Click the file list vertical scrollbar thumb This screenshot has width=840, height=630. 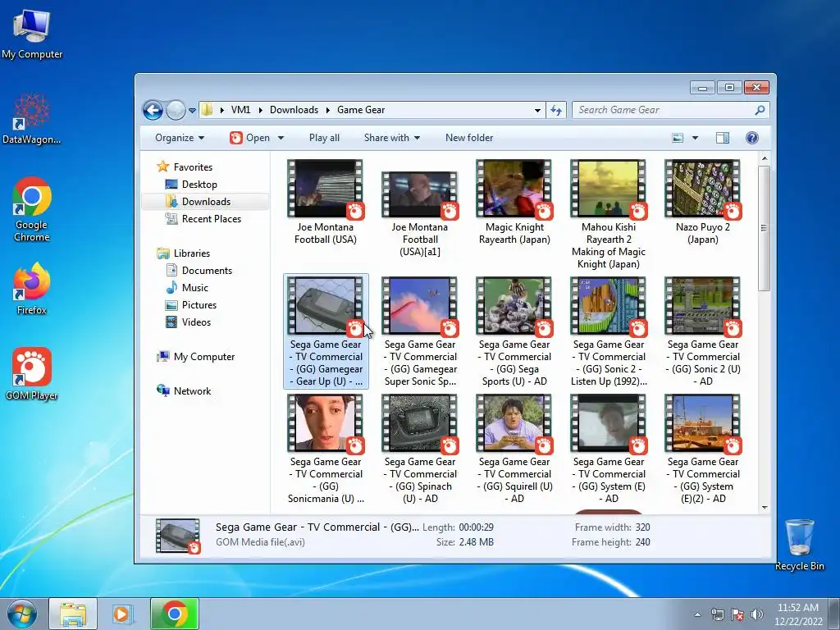tap(764, 228)
